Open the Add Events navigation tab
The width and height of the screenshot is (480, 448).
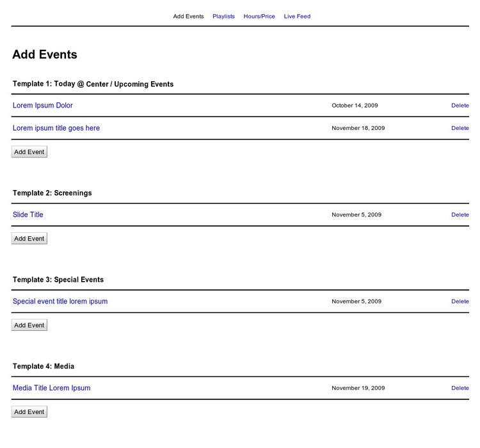(188, 17)
